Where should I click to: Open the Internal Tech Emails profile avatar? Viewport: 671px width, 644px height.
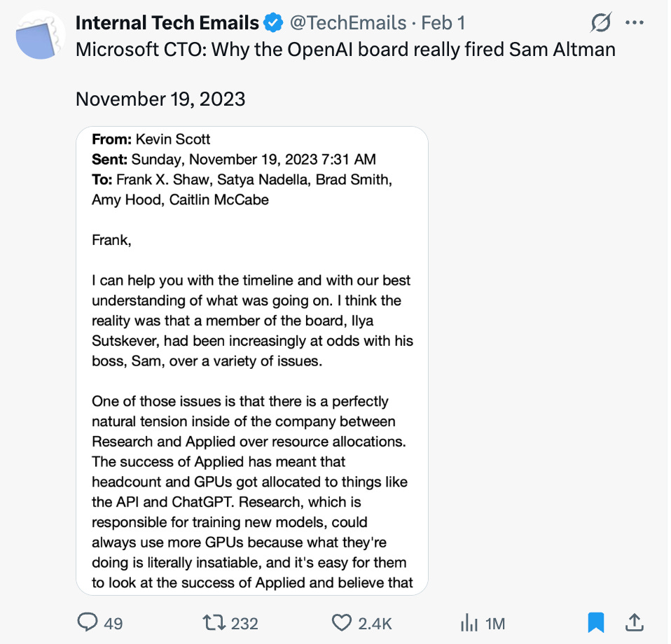pyautogui.click(x=39, y=35)
